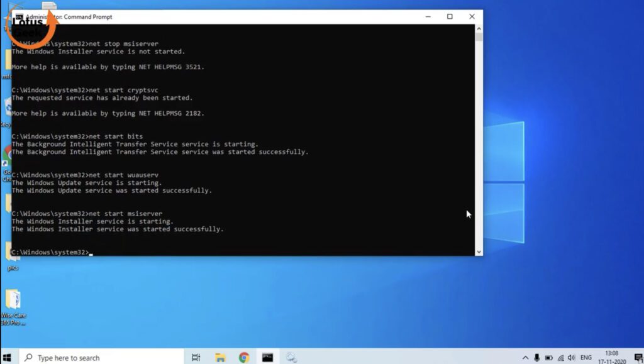644x364 pixels.
Task: Open Task View from the taskbar
Action: 196,358
